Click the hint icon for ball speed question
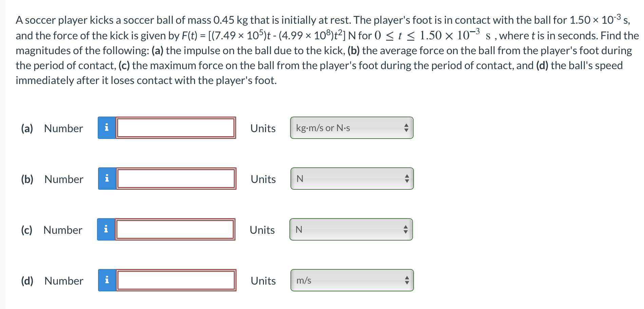This screenshot has width=644, height=309. [x=107, y=281]
